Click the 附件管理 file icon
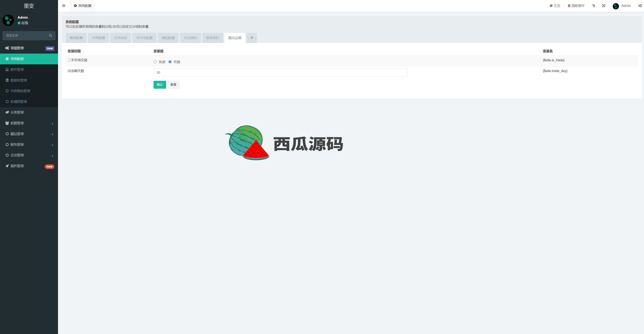 7,70
